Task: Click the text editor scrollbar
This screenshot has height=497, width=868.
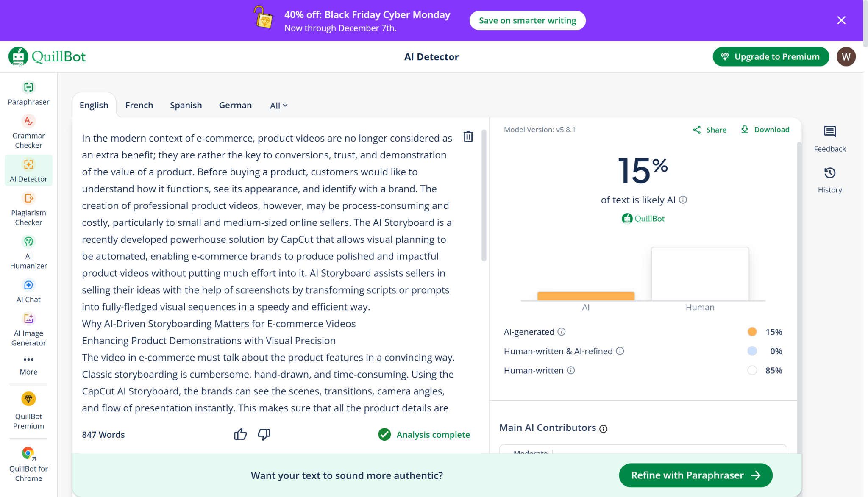Action: [x=484, y=195]
